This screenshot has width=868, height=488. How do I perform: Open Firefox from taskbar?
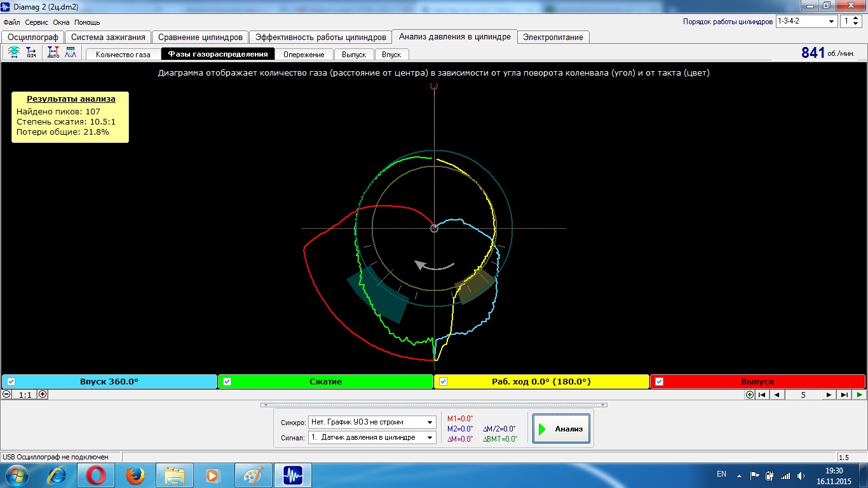pyautogui.click(x=135, y=475)
